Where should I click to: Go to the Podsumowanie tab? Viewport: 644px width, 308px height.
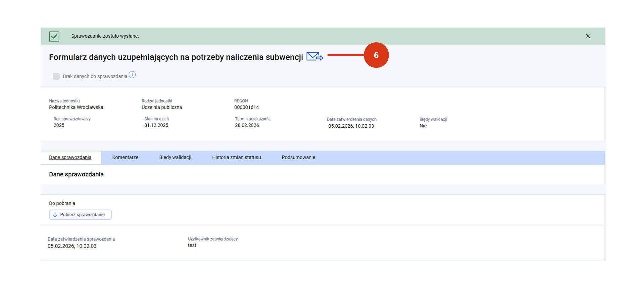(x=298, y=158)
